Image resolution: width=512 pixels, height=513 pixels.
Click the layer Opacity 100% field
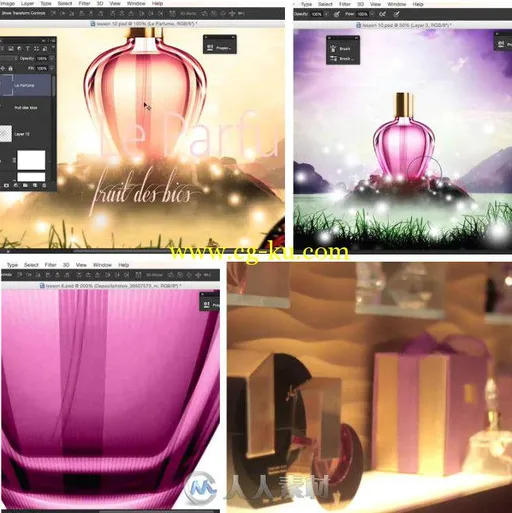tap(42, 59)
